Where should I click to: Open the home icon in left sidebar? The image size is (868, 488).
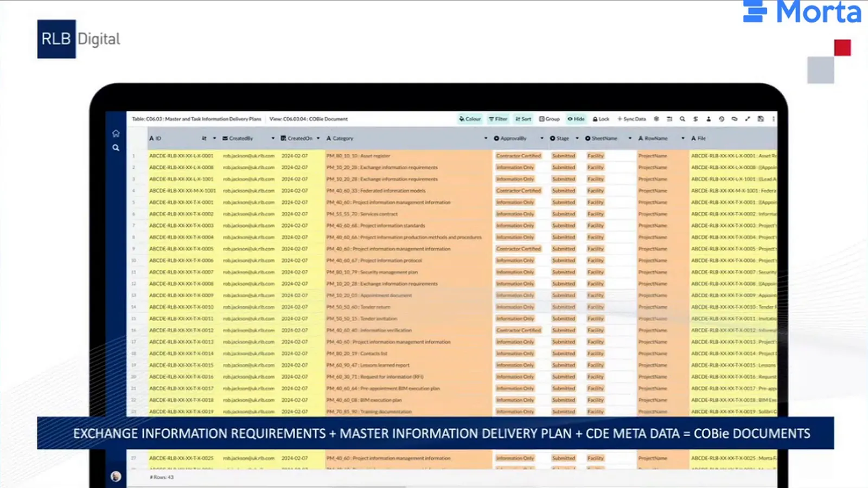coord(116,133)
